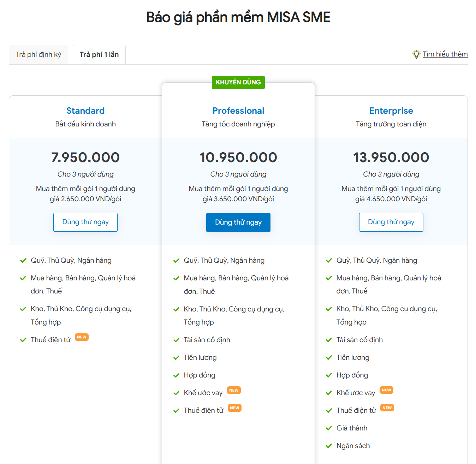Click the lightbulb icon near Tìm hiểu thêm
476x464 pixels.
[x=417, y=54]
